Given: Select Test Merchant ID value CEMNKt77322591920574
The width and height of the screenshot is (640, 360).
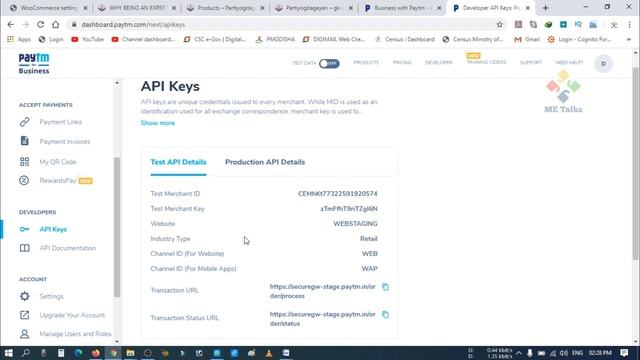Looking at the screenshot, I should pos(338,193).
